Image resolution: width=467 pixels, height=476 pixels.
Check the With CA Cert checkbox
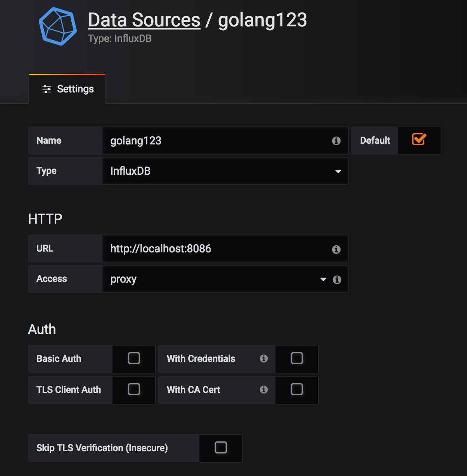297,389
